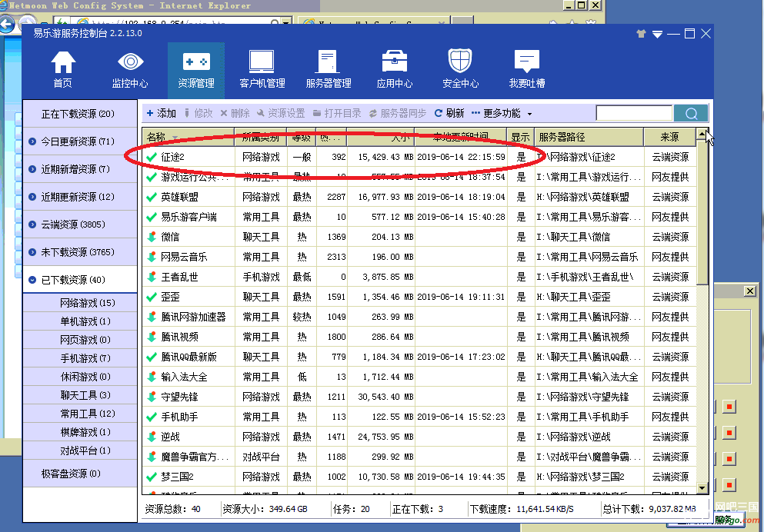Click download icon of 逆战 row

click(152, 437)
